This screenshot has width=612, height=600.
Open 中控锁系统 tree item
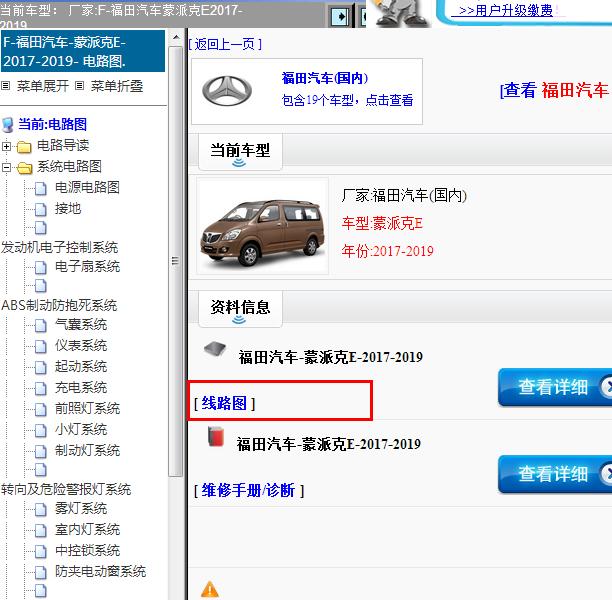(x=87, y=550)
